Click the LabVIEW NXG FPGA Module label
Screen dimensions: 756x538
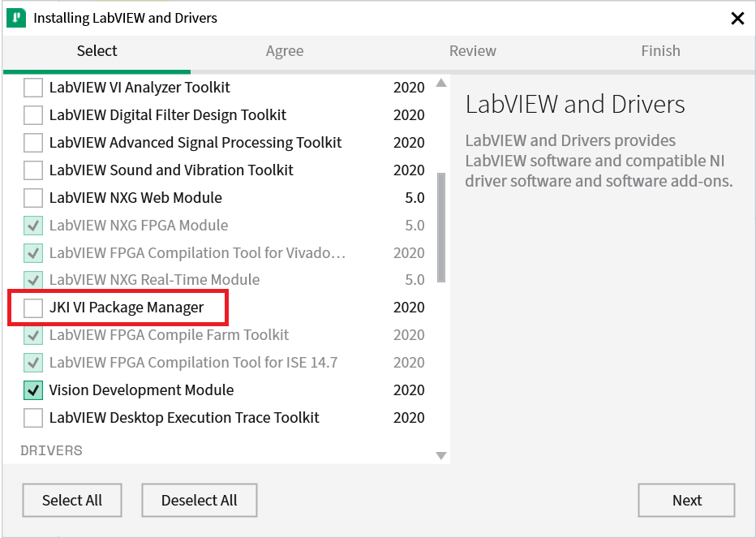tap(139, 225)
